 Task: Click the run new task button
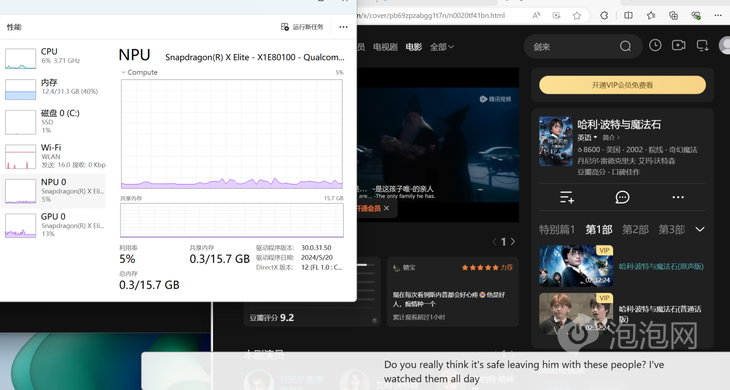tap(302, 27)
